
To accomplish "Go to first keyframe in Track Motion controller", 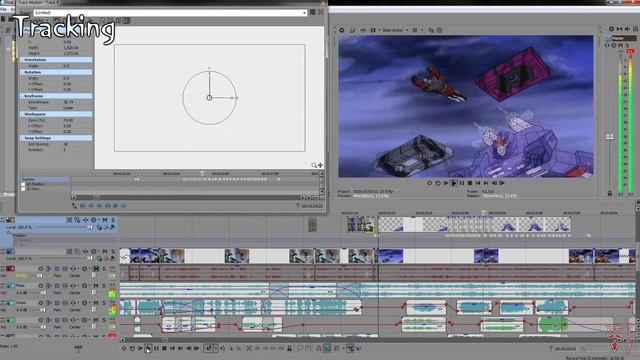I will [x=83, y=206].
